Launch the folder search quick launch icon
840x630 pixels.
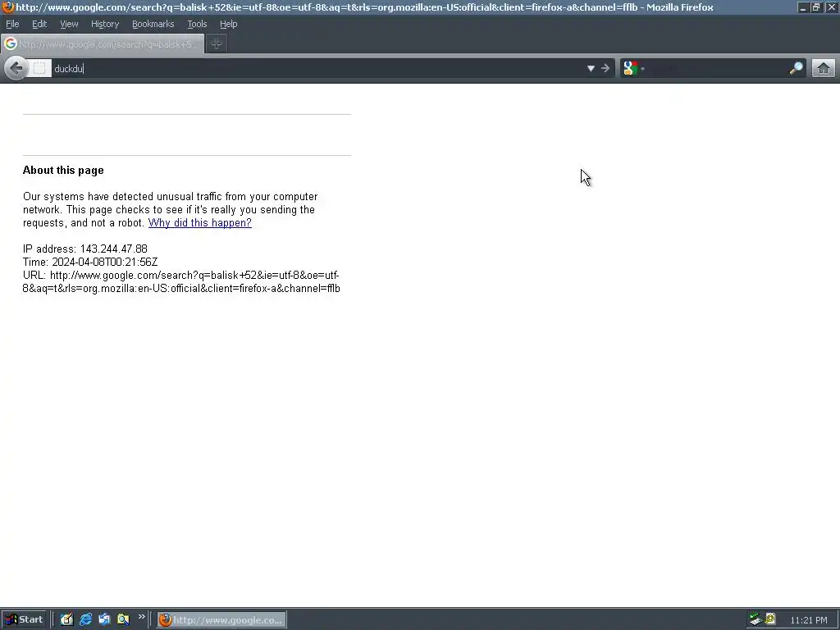(123, 620)
